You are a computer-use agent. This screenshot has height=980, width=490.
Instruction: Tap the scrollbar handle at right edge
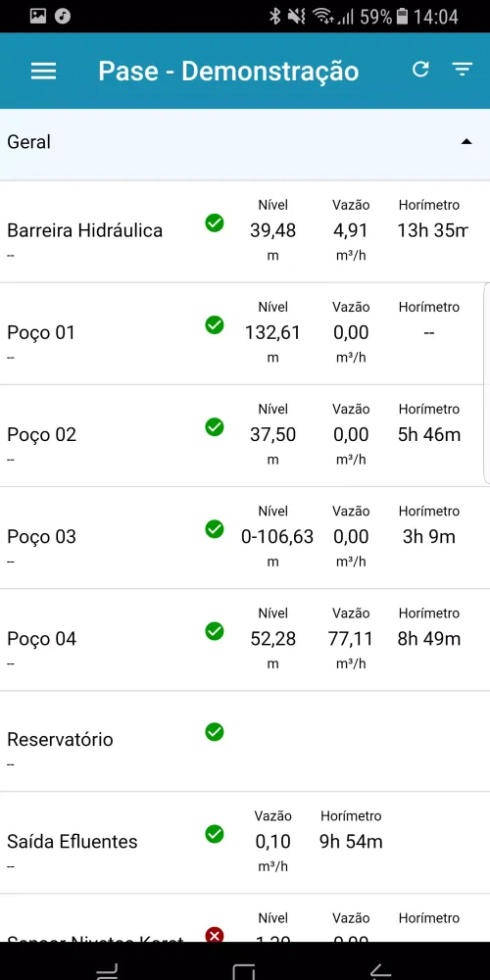[x=487, y=382]
